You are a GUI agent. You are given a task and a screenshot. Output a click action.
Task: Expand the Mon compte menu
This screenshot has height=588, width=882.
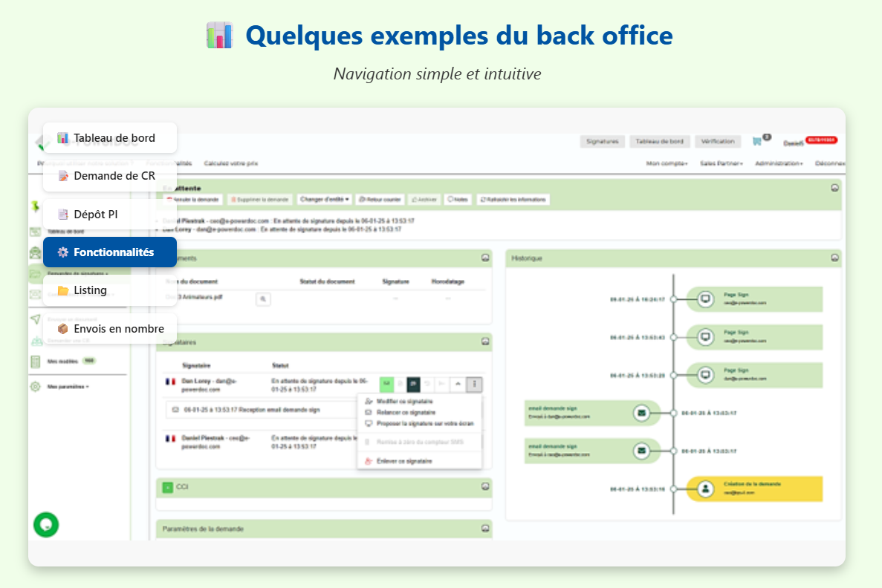667,163
